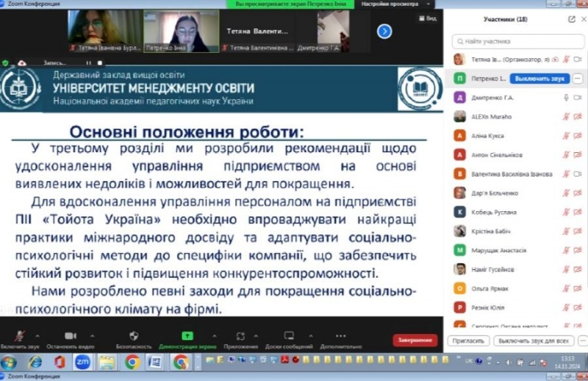The height and width of the screenshot is (381, 588).
Task: Click the Пригласить button
Action: [x=468, y=341]
